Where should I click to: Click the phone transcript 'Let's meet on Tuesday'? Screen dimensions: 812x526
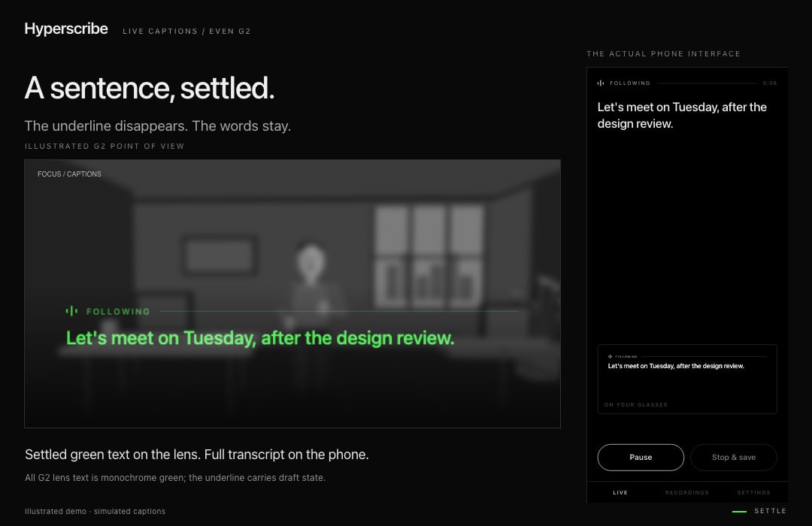(x=682, y=115)
